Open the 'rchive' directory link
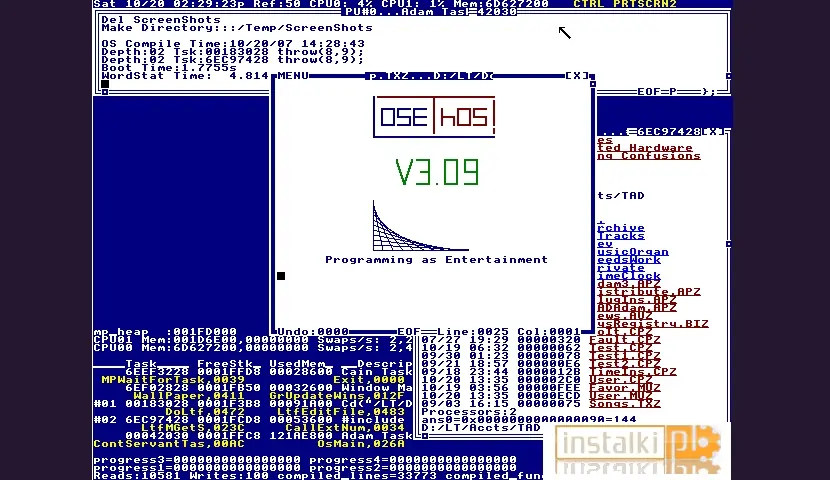 pyautogui.click(x=621, y=228)
